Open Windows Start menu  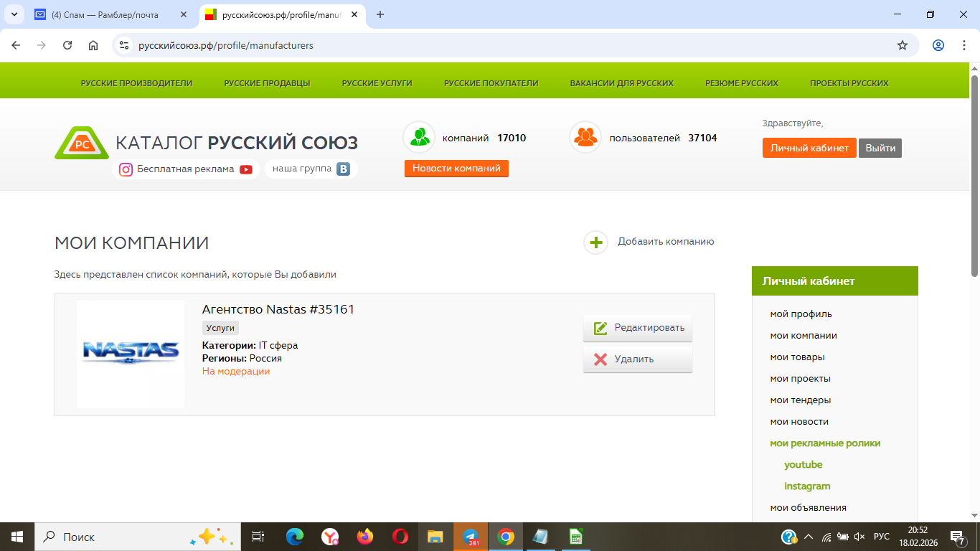pos(17,537)
